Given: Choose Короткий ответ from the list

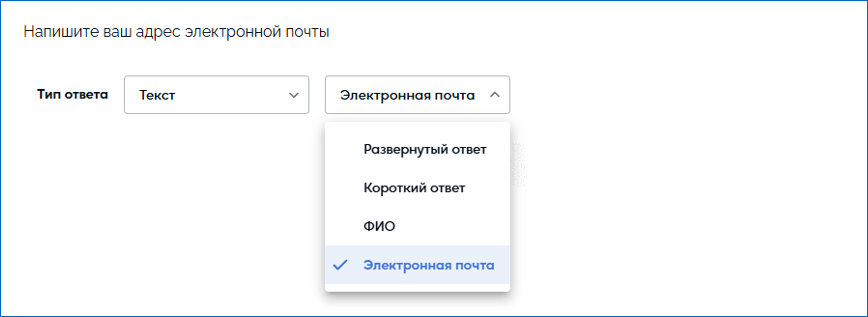Looking at the screenshot, I should [x=414, y=188].
